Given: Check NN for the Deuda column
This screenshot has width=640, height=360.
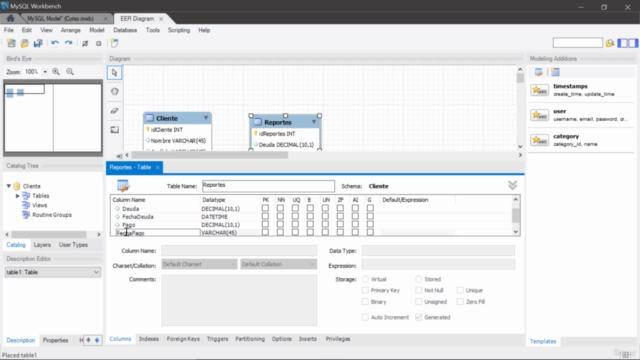Looking at the screenshot, I should (x=280, y=208).
